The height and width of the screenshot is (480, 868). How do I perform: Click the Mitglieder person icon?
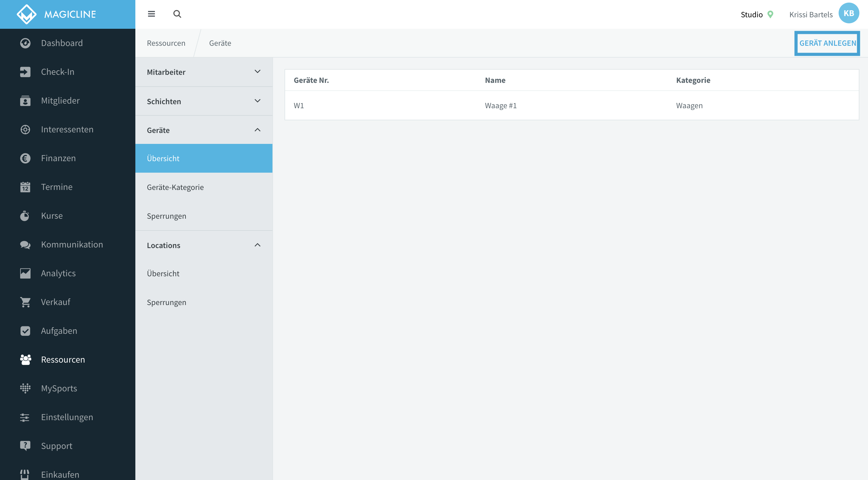click(25, 101)
